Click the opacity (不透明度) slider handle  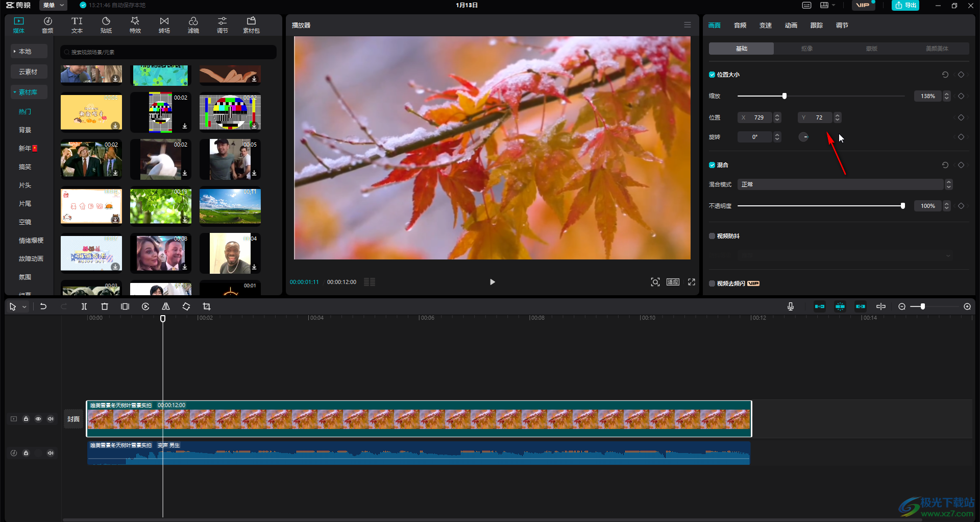(903, 206)
